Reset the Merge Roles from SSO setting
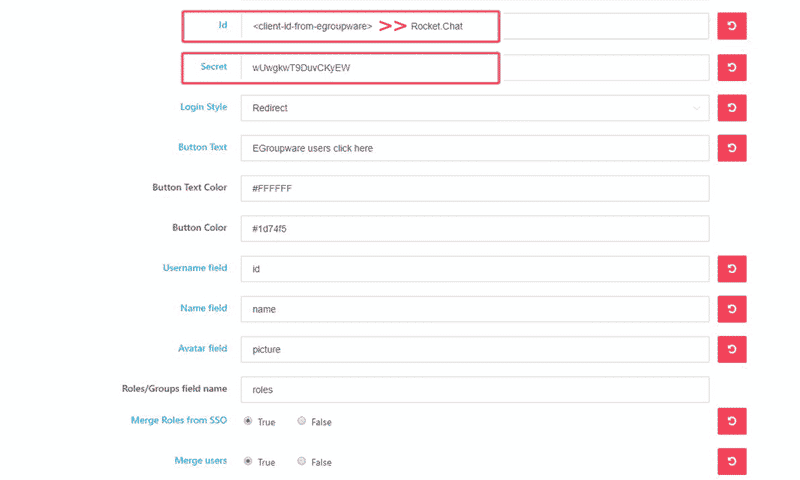 732,421
